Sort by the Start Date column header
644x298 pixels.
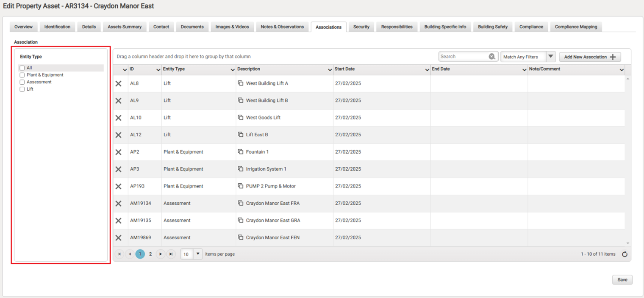344,69
